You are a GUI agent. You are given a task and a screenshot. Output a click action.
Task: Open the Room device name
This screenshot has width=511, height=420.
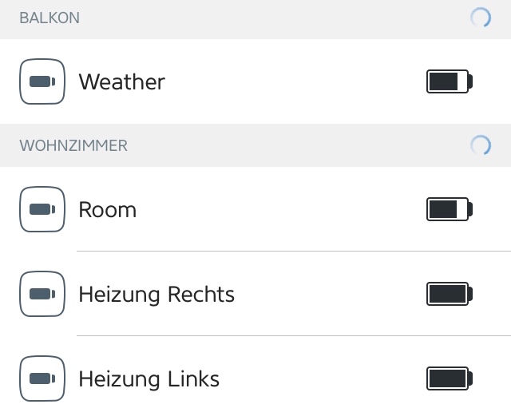pos(107,210)
